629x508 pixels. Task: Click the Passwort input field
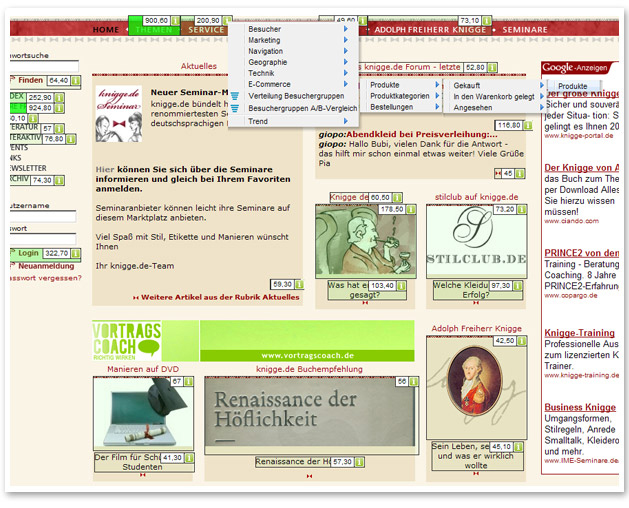[x=43, y=239]
